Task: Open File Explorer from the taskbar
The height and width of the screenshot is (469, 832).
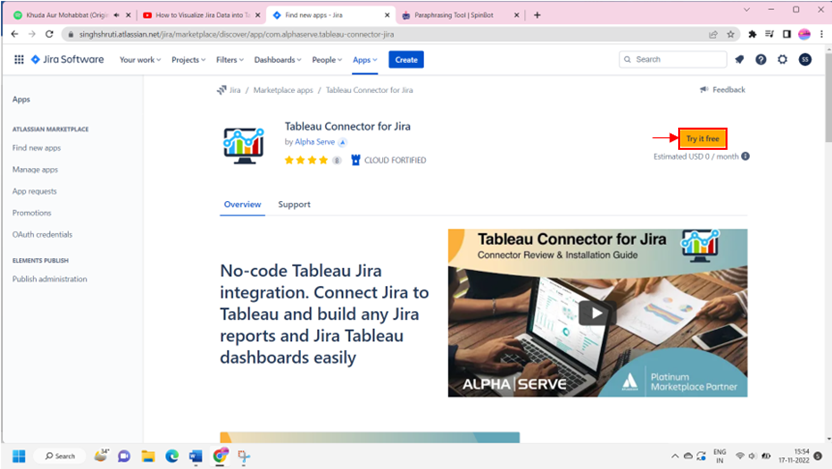Action: (x=148, y=456)
